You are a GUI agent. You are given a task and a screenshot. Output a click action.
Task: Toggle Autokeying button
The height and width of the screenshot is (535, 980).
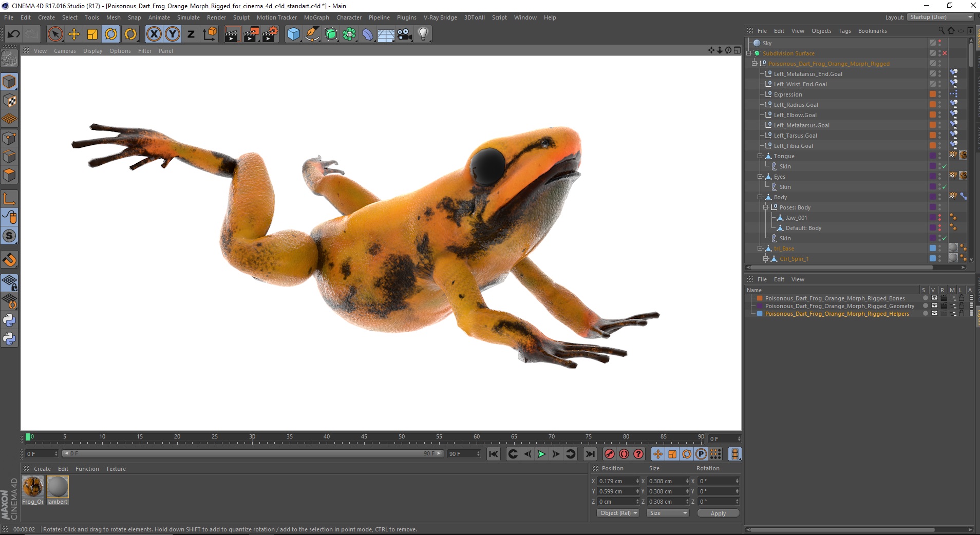[x=624, y=454]
